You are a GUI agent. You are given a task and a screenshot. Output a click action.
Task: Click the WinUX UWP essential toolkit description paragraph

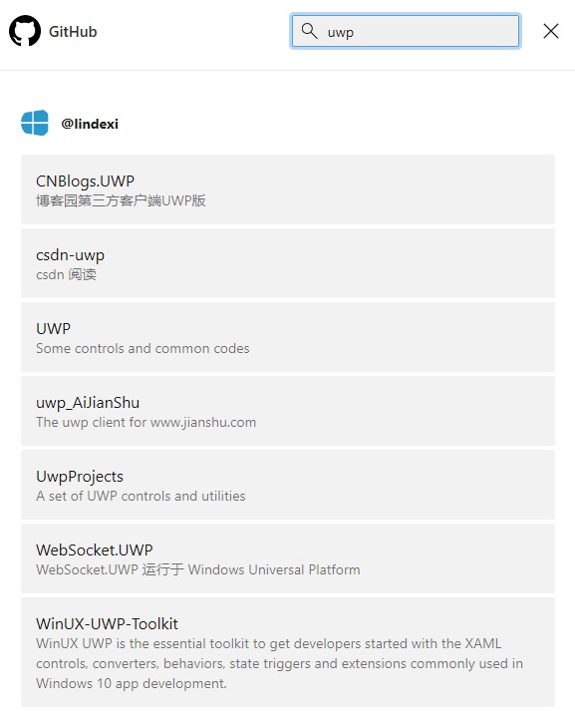click(279, 663)
